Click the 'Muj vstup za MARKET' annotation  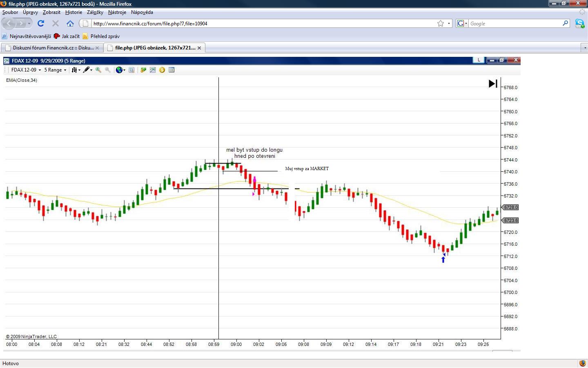coord(307,168)
